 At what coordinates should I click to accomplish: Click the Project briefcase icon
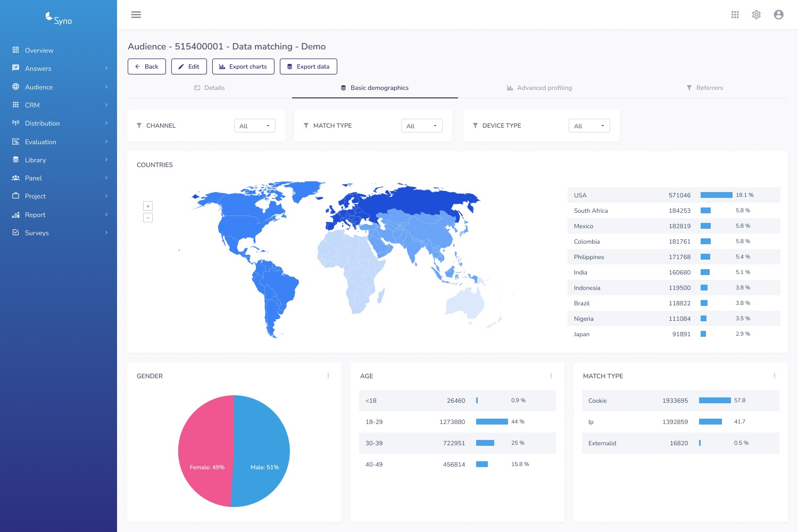(15, 196)
